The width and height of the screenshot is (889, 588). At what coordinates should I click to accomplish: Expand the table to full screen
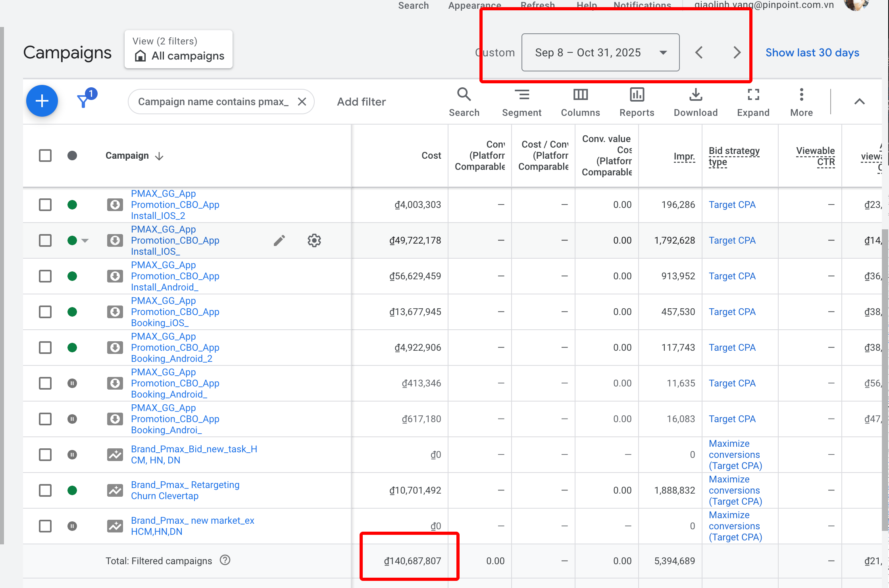pos(753,102)
